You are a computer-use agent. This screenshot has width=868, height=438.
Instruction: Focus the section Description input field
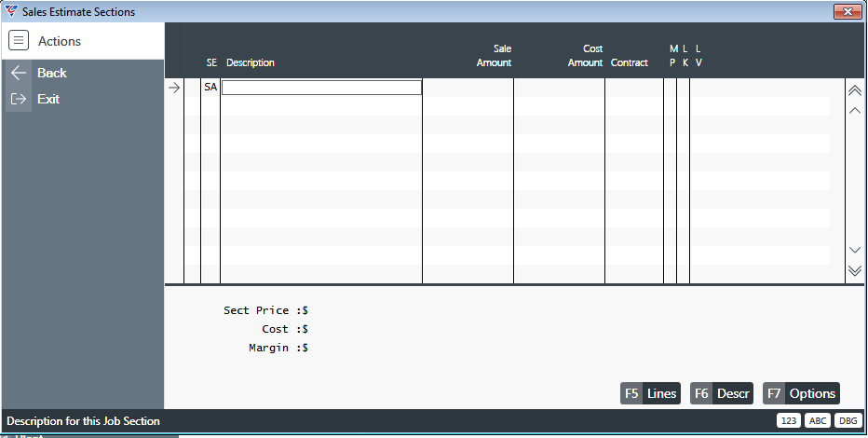coord(321,88)
